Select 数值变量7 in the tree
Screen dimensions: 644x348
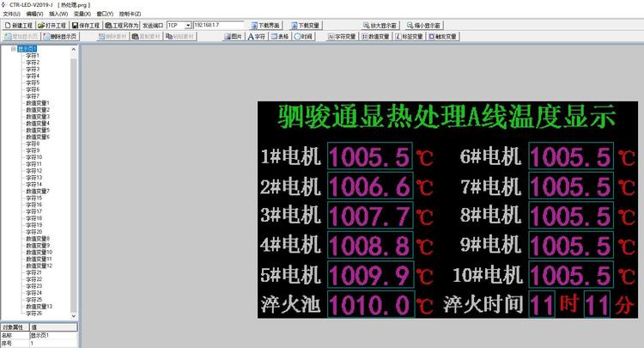pyautogui.click(x=38, y=191)
